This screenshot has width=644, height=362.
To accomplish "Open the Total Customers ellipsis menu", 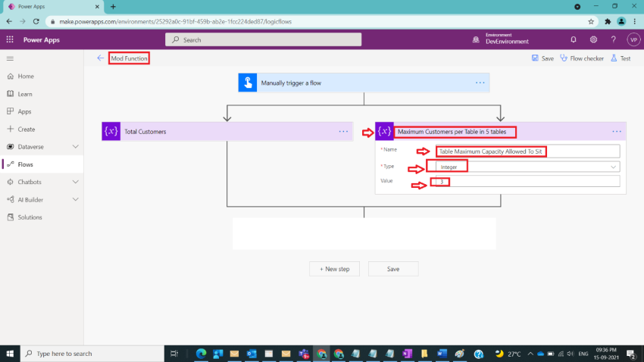I will coord(343,131).
